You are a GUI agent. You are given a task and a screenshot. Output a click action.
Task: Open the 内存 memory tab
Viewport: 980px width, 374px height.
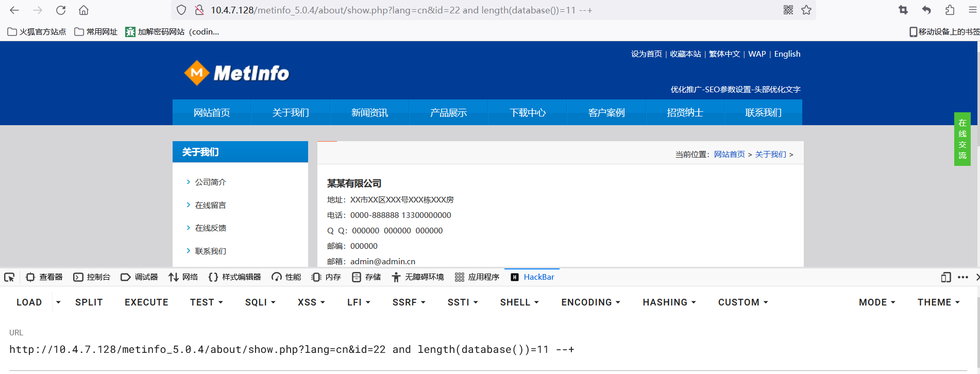(326, 277)
